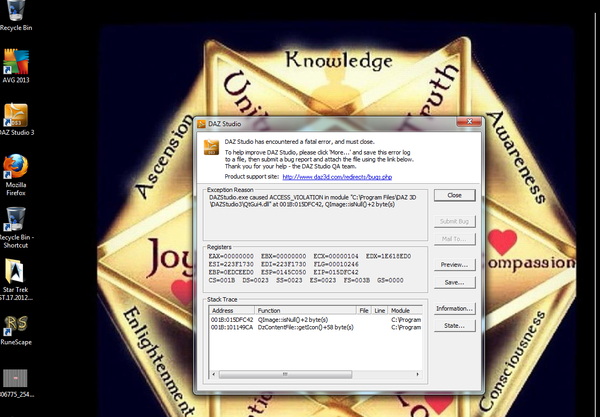The width and height of the screenshot is (600, 417).
Task: Open the AVG 2013 desktop shortcut
Action: click(16, 66)
